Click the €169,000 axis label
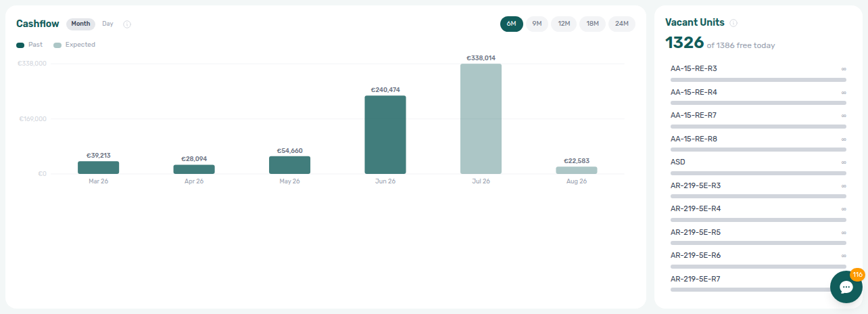Viewport: 868px width, 314px height. tap(32, 119)
